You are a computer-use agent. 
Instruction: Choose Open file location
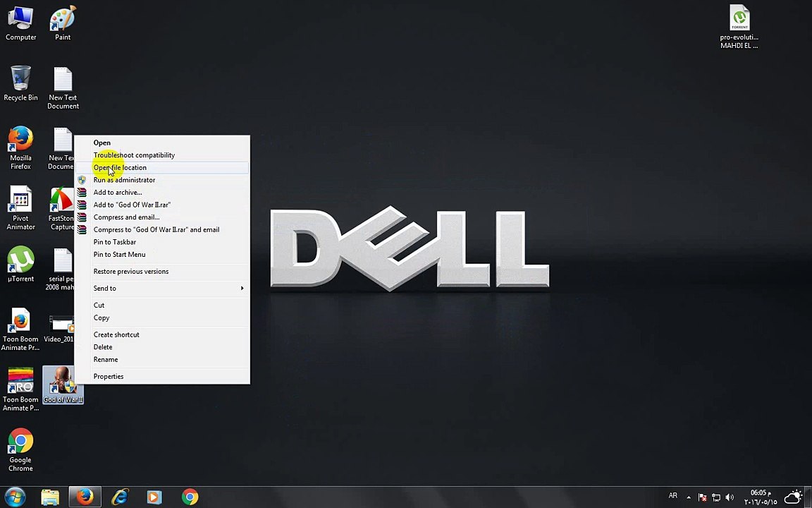point(162,167)
